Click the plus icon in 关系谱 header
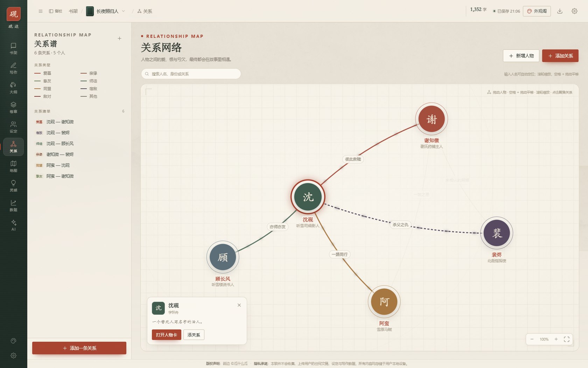 pyautogui.click(x=119, y=38)
